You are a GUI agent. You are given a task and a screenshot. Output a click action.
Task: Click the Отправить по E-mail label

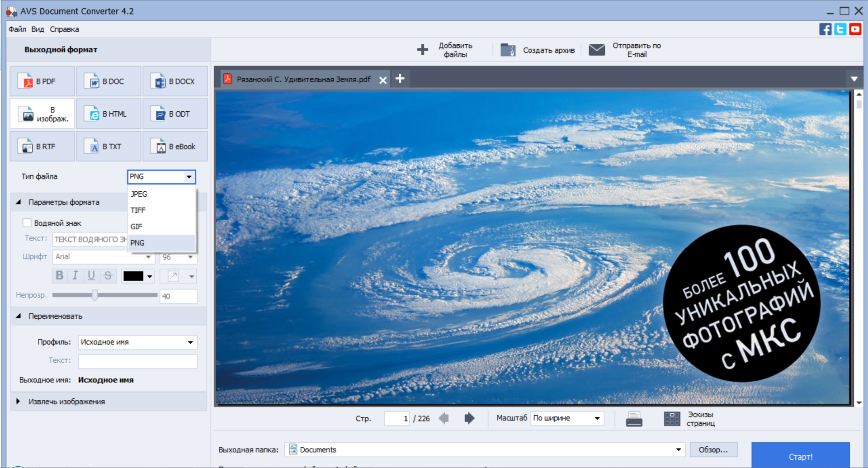[637, 50]
